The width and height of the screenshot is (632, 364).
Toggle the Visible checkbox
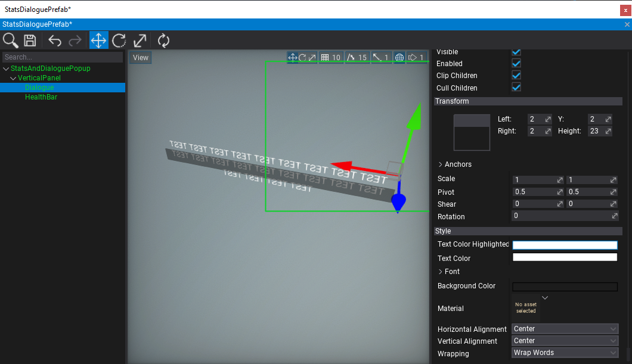516,52
